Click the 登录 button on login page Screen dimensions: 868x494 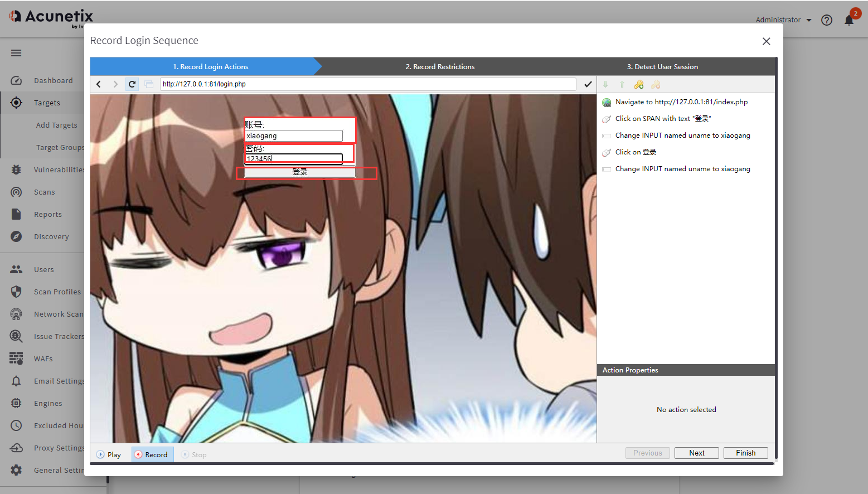click(300, 172)
